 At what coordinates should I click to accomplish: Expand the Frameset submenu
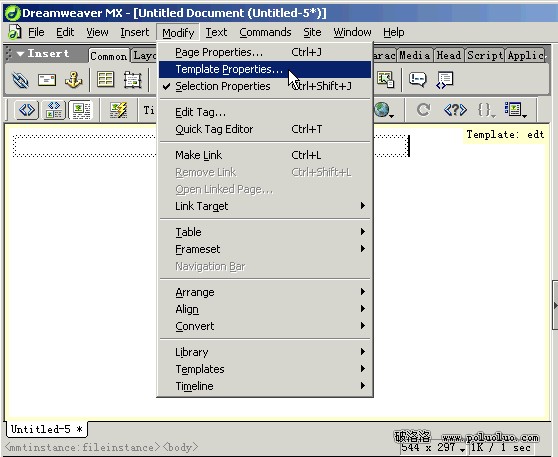tap(265, 249)
